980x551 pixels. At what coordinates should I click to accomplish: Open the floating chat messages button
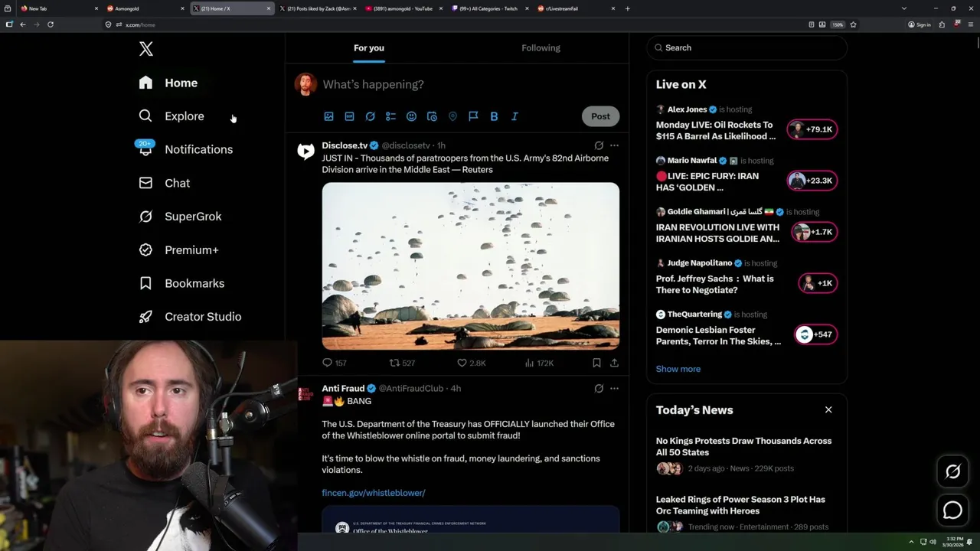point(952,510)
